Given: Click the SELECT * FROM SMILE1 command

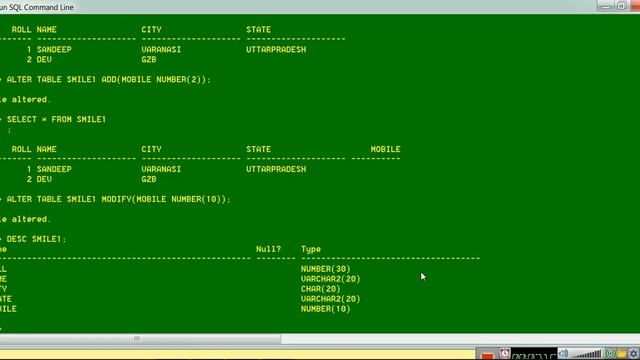Looking at the screenshot, I should [56, 119].
